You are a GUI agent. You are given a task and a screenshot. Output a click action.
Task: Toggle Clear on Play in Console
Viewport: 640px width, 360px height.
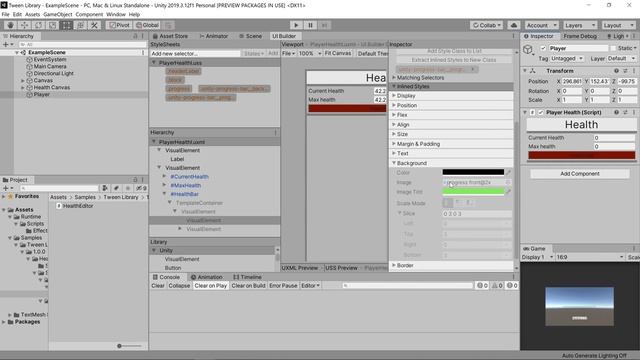pos(211,286)
